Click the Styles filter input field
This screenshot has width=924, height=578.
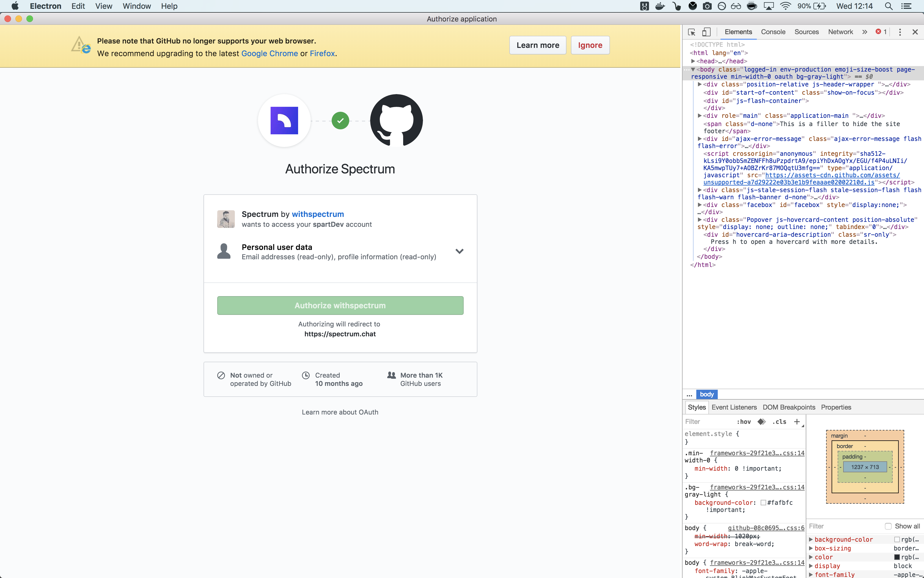click(x=708, y=422)
